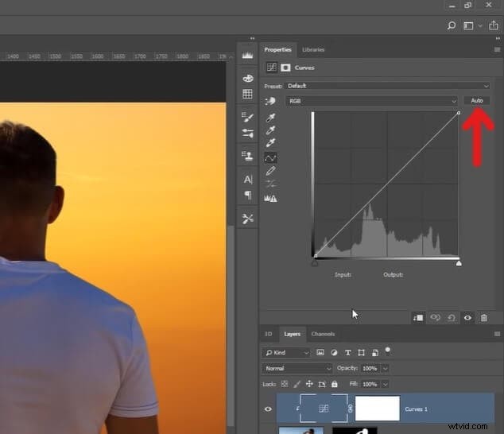Toggle clip-to-layer button in Properties

pos(418,318)
